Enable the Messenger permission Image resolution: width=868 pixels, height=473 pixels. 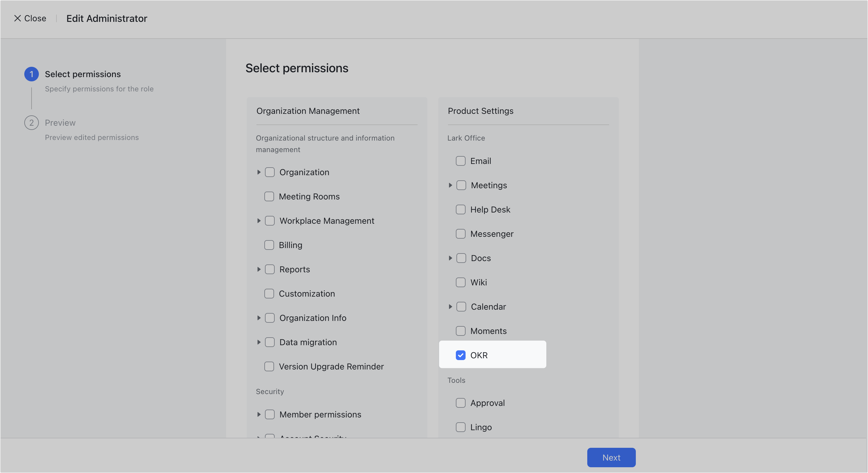coord(461,234)
